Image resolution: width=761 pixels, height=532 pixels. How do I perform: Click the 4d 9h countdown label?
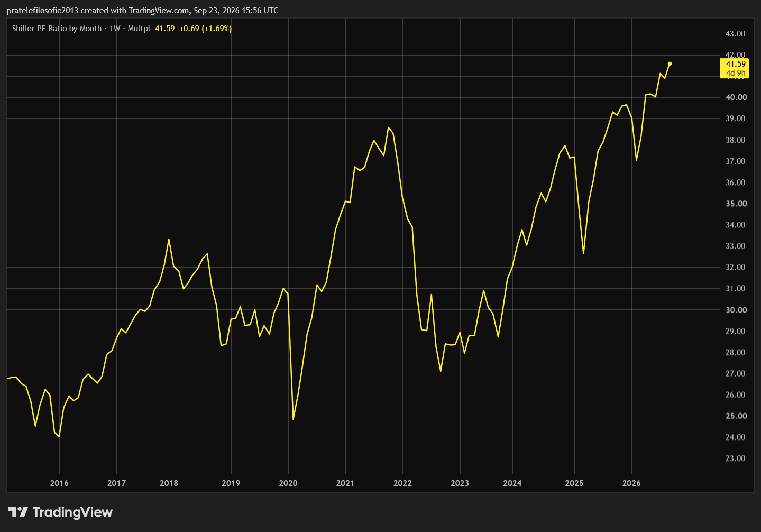[x=735, y=73]
